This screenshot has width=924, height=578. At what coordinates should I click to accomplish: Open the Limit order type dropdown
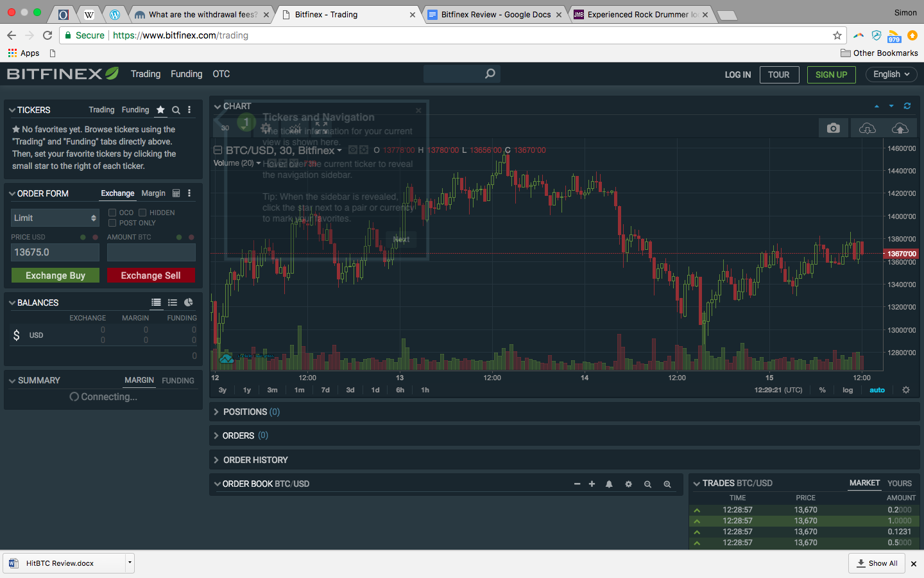pos(55,218)
